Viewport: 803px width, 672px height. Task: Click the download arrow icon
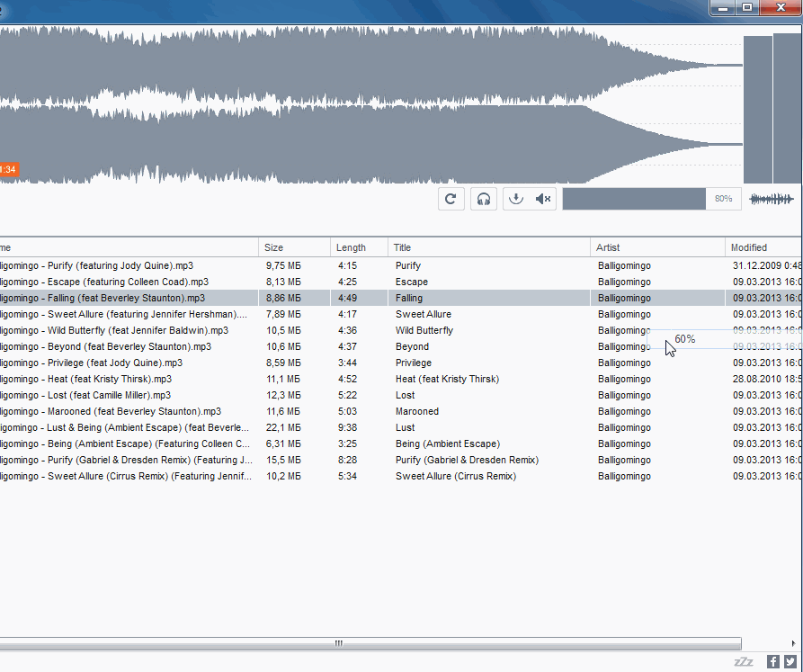pos(515,199)
